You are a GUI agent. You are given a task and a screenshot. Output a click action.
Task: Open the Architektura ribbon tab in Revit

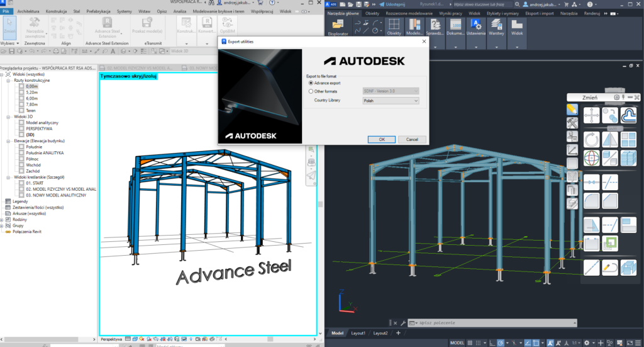click(x=28, y=11)
